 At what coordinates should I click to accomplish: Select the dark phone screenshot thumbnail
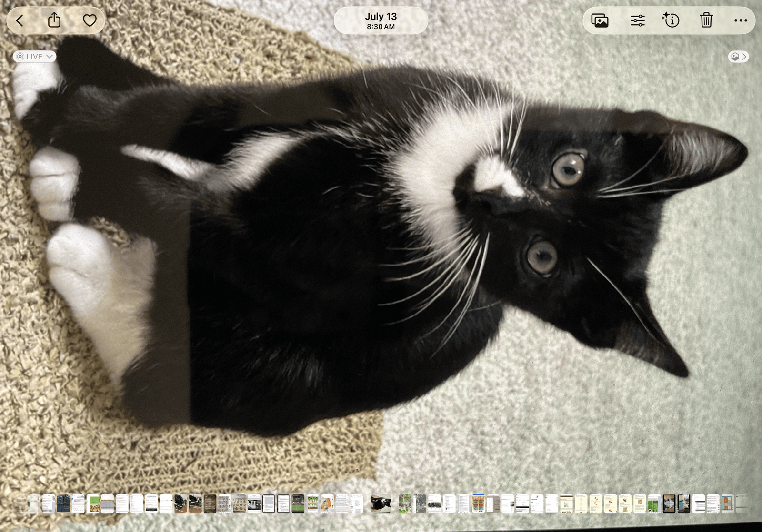pos(210,503)
